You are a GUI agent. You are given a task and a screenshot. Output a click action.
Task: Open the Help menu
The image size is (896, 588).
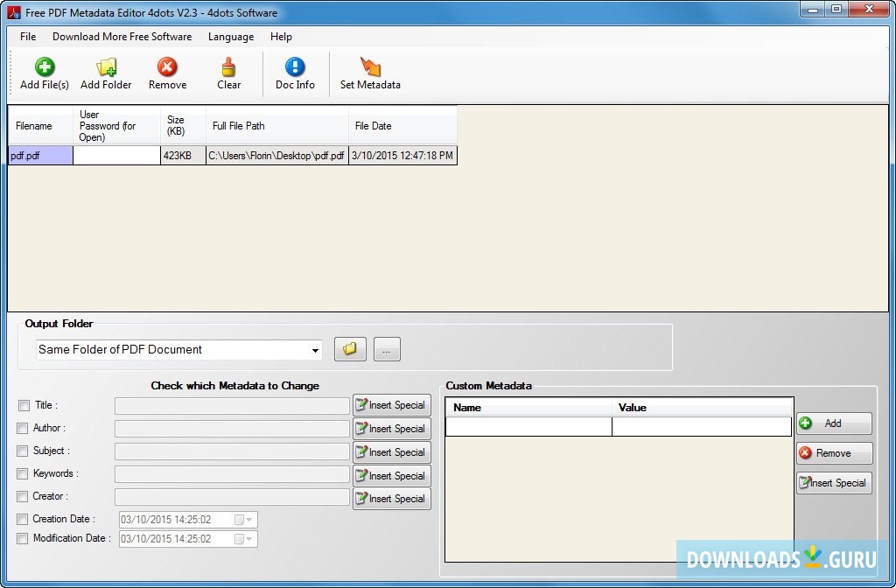point(281,37)
